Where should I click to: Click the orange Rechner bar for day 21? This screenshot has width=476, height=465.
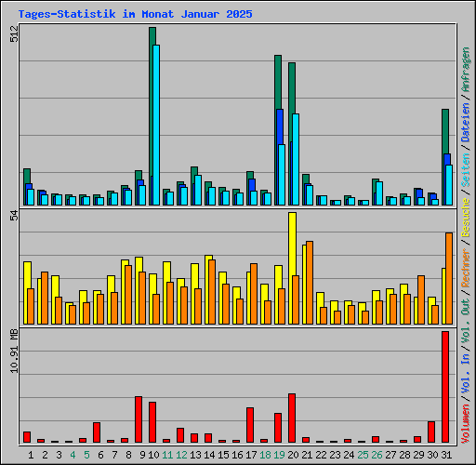point(310,283)
